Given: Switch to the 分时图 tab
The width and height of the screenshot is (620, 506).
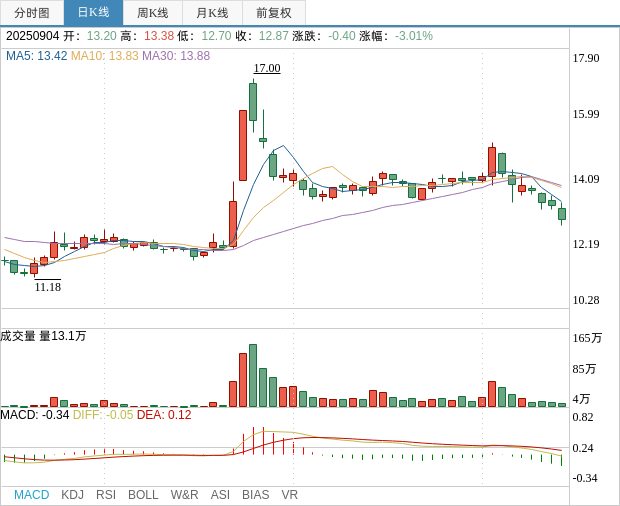Looking at the screenshot, I should point(32,13).
